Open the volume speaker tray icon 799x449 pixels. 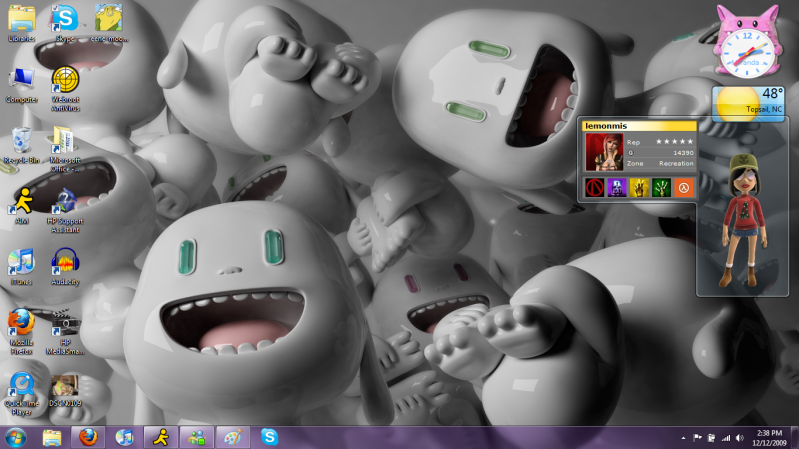click(739, 438)
